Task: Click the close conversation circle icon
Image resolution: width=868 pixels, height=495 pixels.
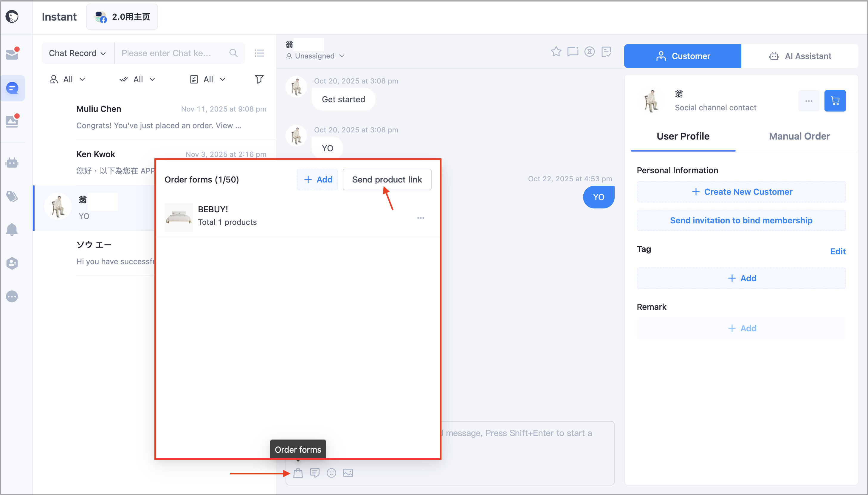Action: click(x=589, y=52)
